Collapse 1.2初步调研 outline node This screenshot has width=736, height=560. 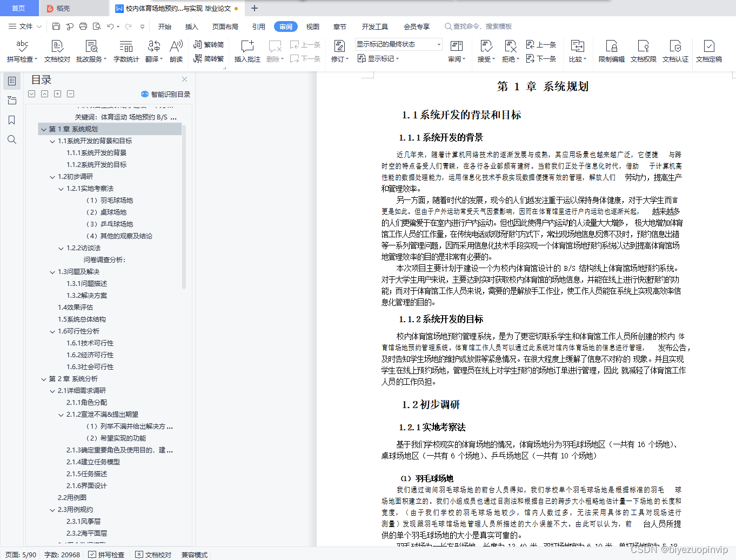[x=52, y=177]
